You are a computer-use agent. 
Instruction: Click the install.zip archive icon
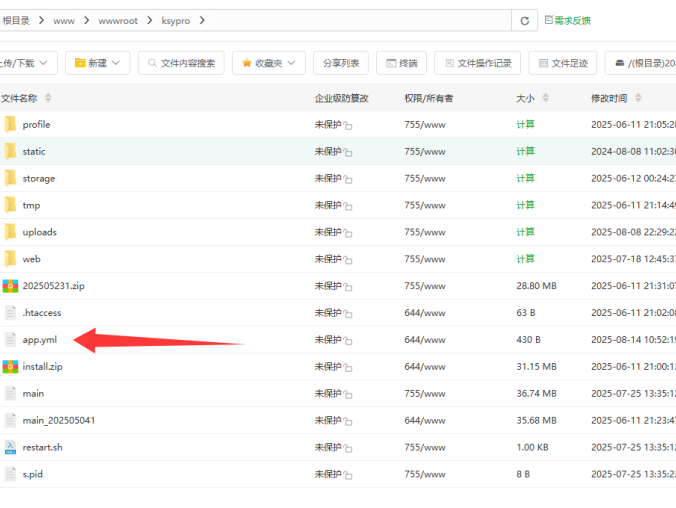click(x=10, y=366)
